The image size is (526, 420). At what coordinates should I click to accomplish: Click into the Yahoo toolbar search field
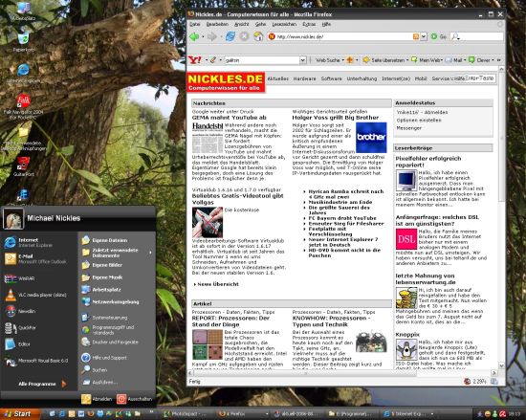262,60
